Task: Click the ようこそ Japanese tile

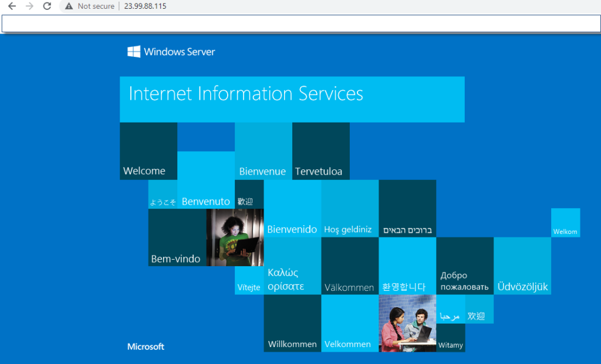Action: 163,195
